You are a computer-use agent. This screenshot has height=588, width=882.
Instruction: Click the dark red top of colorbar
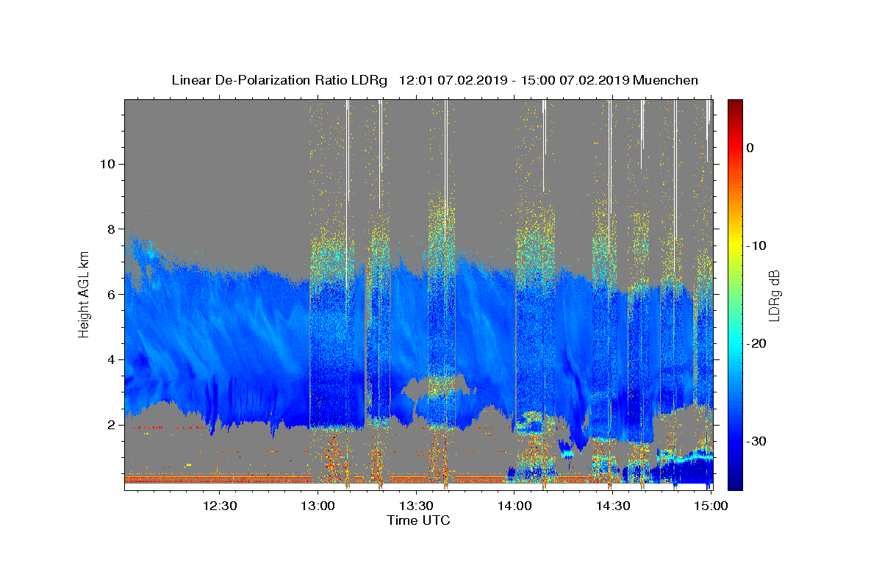[735, 104]
